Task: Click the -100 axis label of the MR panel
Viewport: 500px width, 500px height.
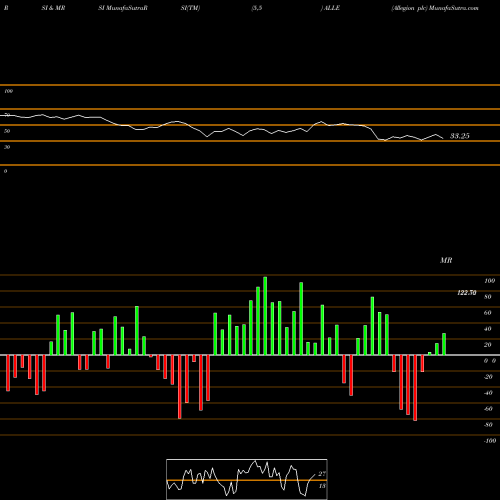Action: pyautogui.click(x=490, y=441)
